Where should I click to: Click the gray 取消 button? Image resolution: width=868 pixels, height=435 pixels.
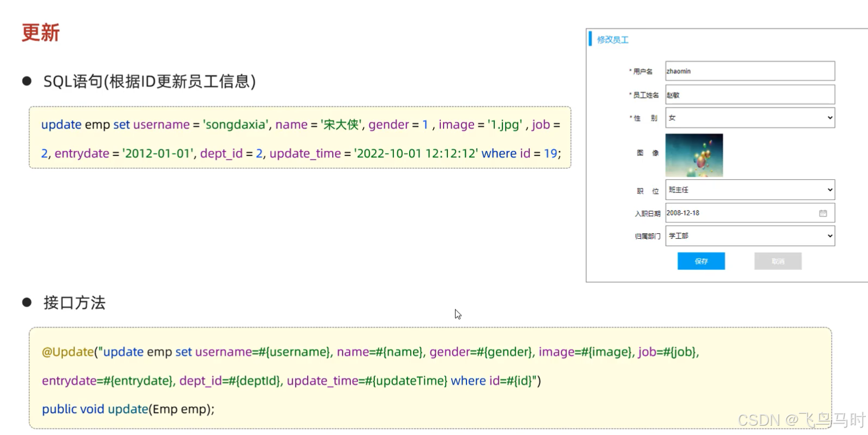point(778,261)
